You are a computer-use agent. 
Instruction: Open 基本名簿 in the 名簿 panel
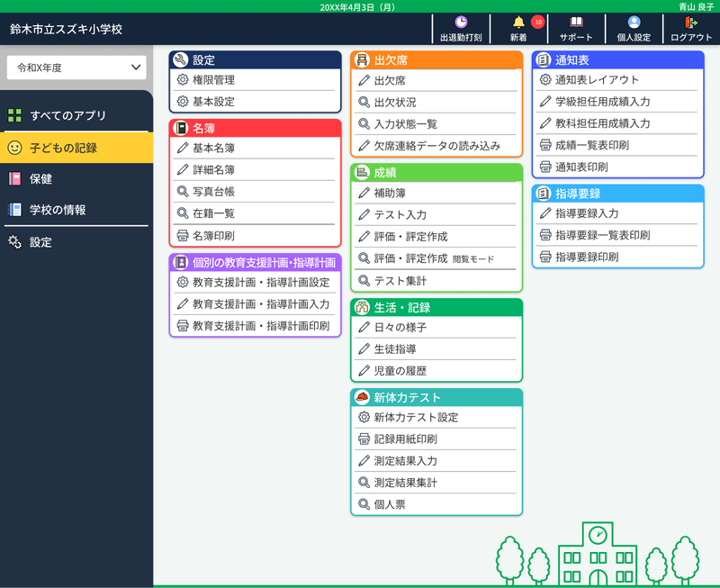pos(212,148)
